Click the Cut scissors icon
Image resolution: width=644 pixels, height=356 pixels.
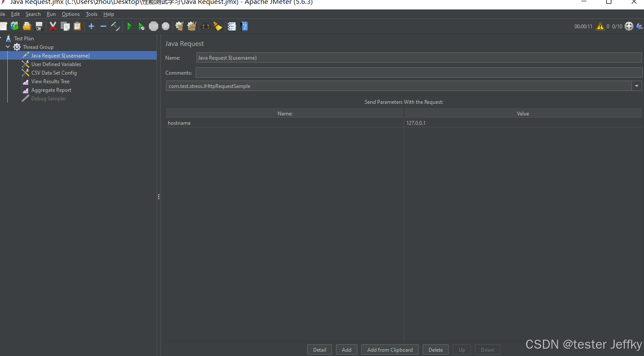(53, 26)
